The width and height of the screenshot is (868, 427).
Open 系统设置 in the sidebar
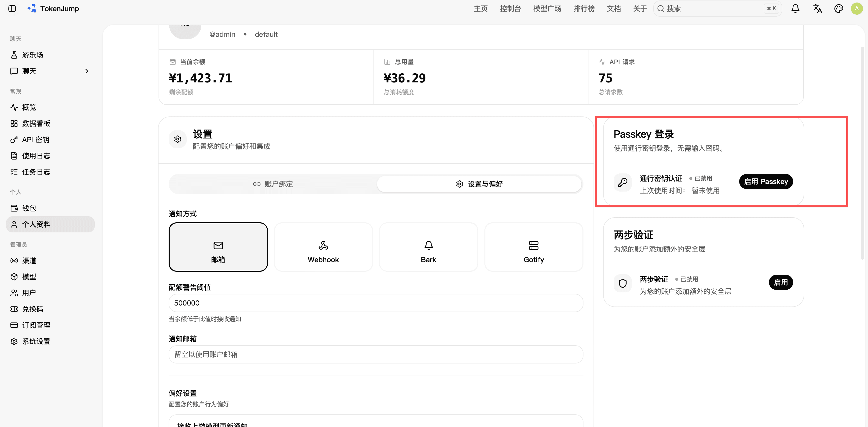click(x=51, y=341)
